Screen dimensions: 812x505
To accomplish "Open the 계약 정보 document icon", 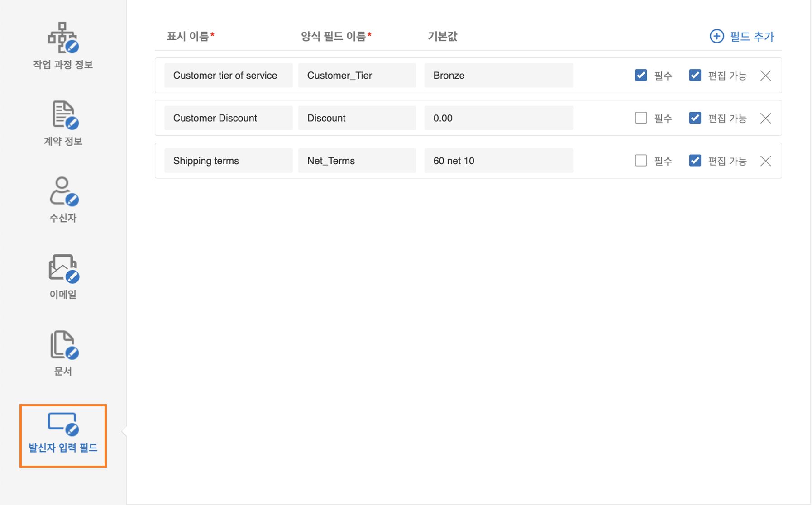I will [65, 115].
